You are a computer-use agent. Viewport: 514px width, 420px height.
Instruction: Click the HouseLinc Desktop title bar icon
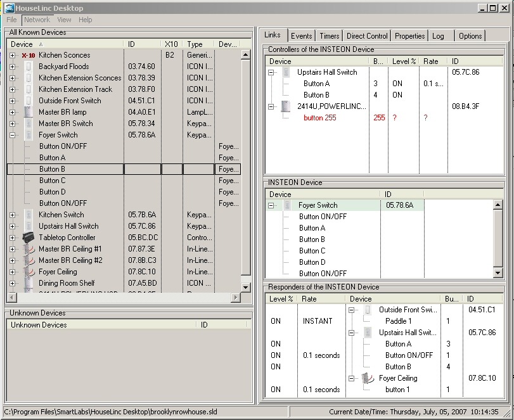click(10, 8)
